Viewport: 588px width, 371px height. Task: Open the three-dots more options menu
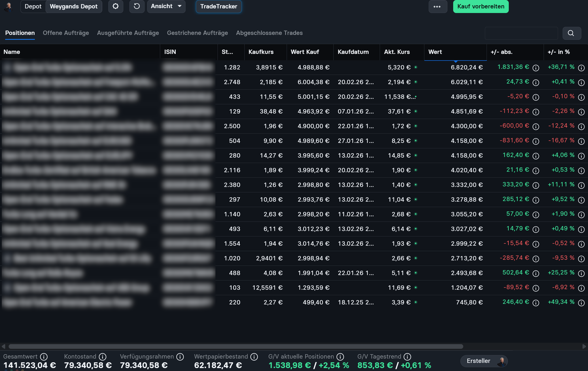(437, 7)
